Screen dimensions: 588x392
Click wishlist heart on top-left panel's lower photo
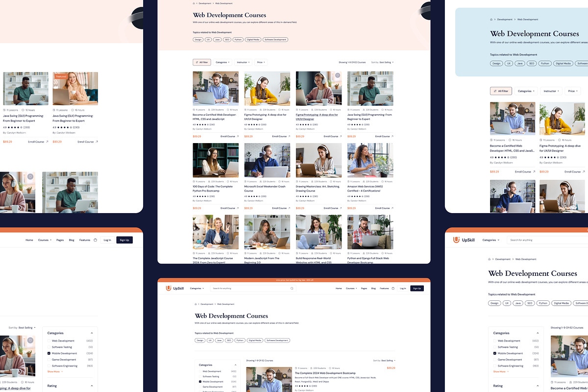pyautogui.click(x=30, y=176)
